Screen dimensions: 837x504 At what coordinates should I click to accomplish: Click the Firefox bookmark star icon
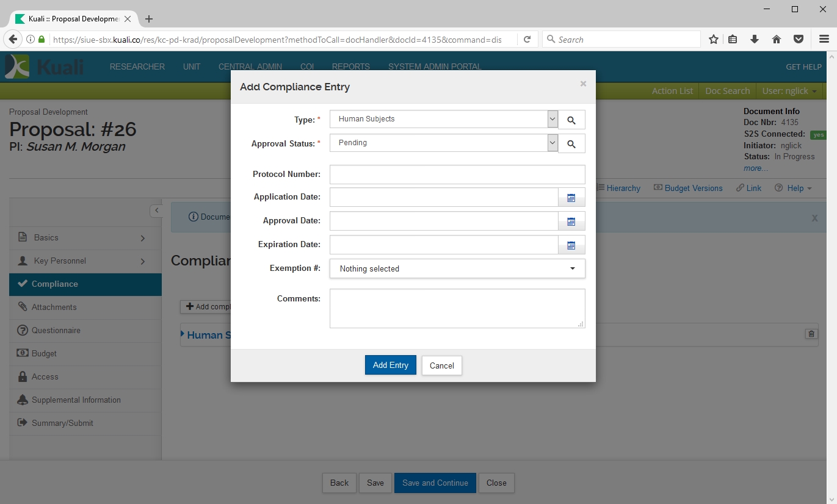point(713,40)
